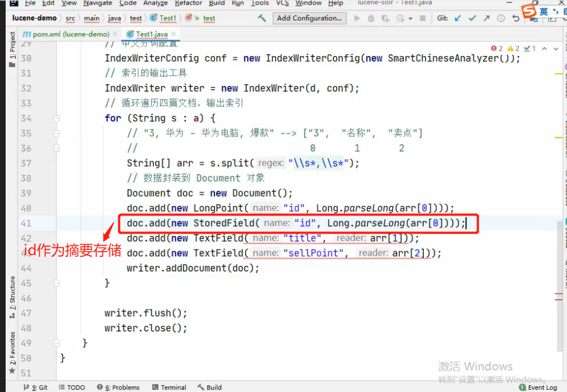Image resolution: width=567 pixels, height=392 pixels.
Task: Open the profiler dropdown arrow
Action: click(x=410, y=19)
